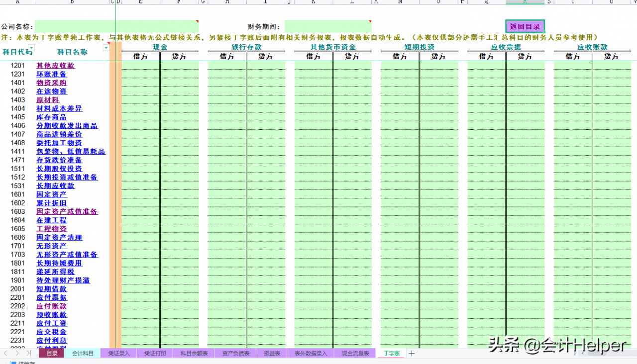Image resolution: width=637 pixels, height=364 pixels.
Task: Select the 损益表 sheet tab
Action: 272,354
